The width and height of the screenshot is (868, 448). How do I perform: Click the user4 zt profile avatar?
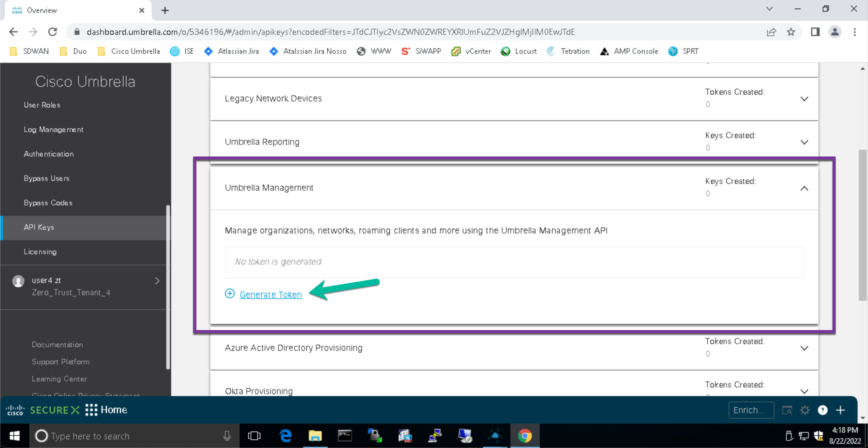[x=19, y=281]
